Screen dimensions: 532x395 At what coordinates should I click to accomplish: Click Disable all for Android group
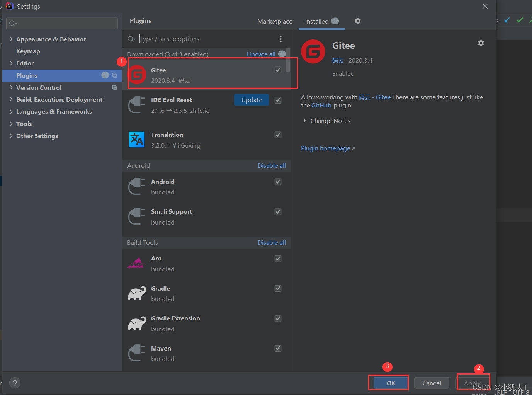click(272, 165)
